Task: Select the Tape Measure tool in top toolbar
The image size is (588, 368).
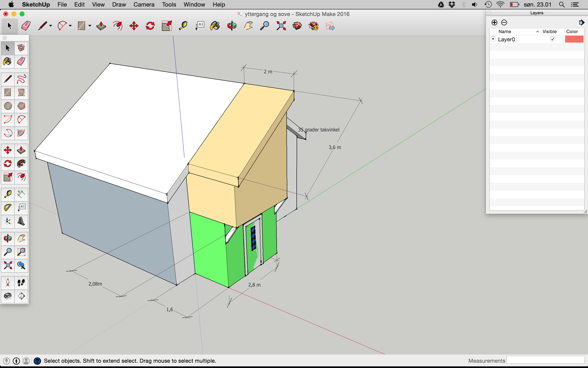Action: coord(183,26)
